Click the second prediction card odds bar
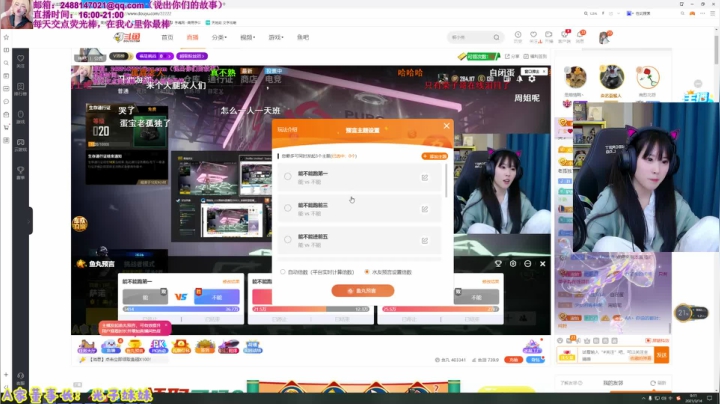This screenshot has height=404, width=720. [x=311, y=309]
